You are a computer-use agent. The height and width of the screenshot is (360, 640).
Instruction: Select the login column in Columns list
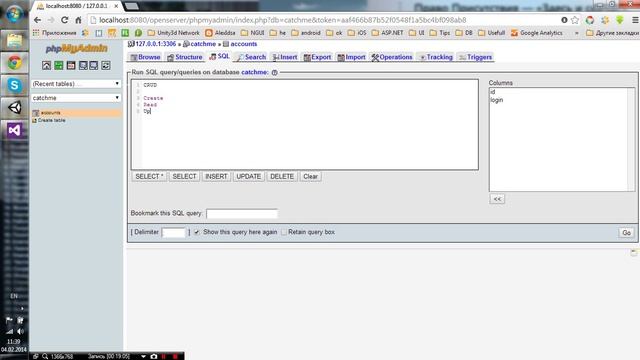(496, 100)
